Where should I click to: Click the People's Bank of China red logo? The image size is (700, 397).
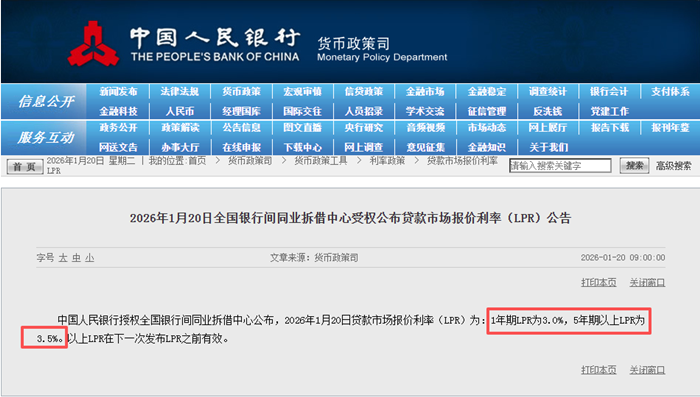pos(93,43)
